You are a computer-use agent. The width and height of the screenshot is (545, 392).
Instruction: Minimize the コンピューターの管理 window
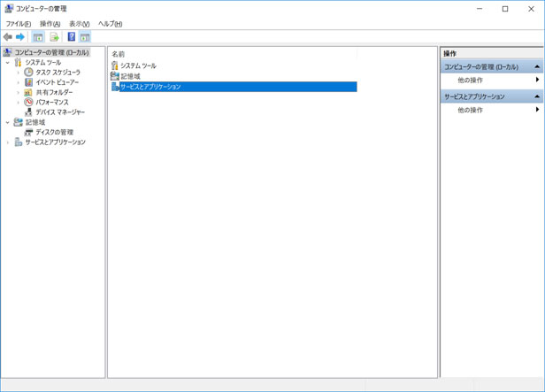[x=480, y=9]
